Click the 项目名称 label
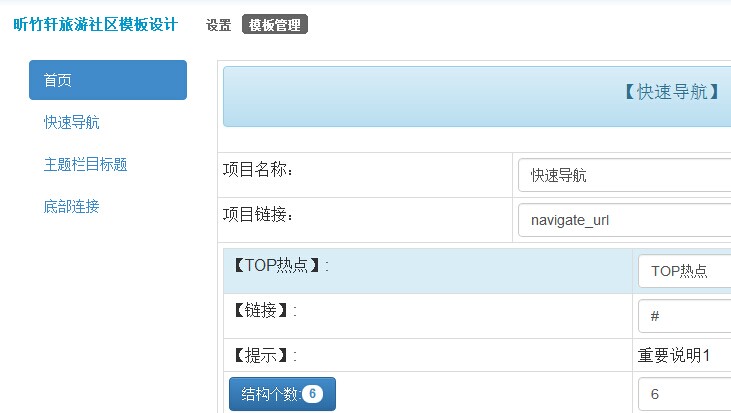This screenshot has height=413, width=731. click(258, 170)
